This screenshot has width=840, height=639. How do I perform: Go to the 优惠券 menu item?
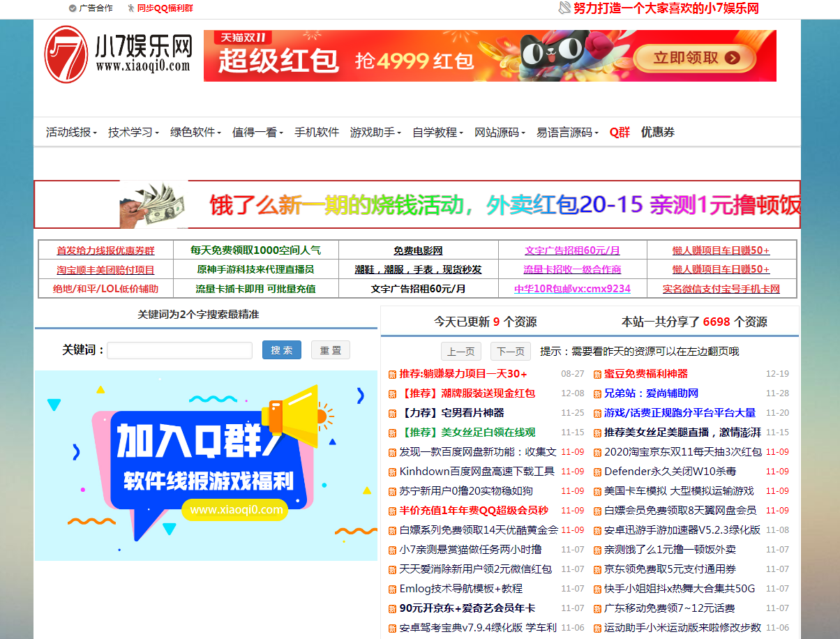[658, 133]
